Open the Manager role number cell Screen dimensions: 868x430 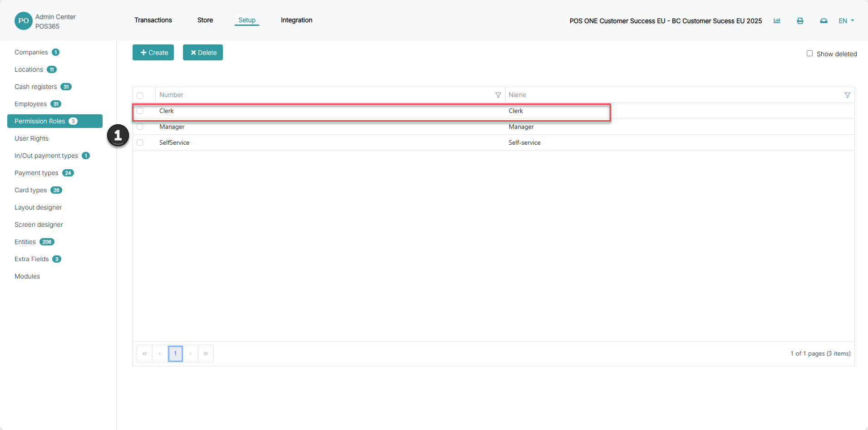pyautogui.click(x=172, y=127)
